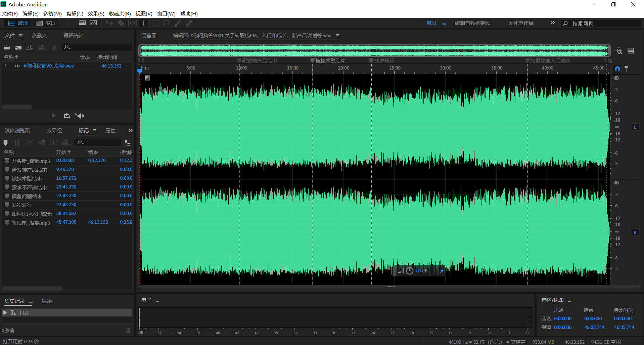The image size is (644, 345).
Task: Expand the 你问我答 wav file entry
Action: (6, 66)
